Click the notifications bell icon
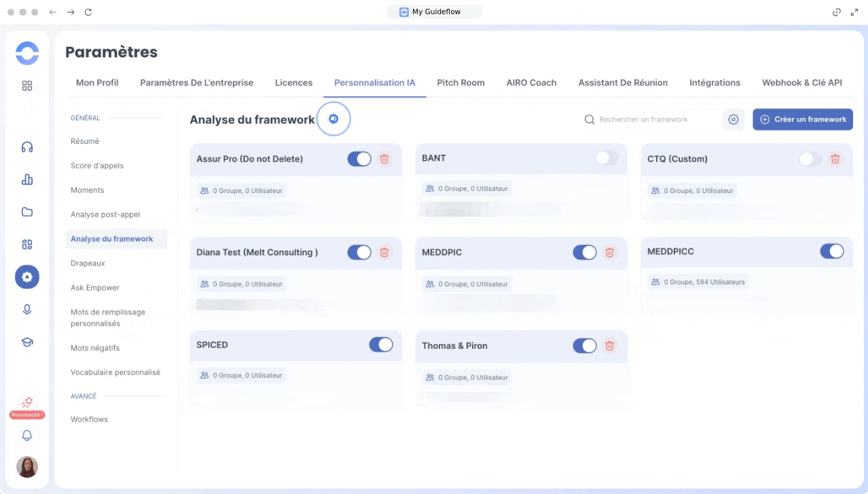868x494 pixels. pos(27,436)
